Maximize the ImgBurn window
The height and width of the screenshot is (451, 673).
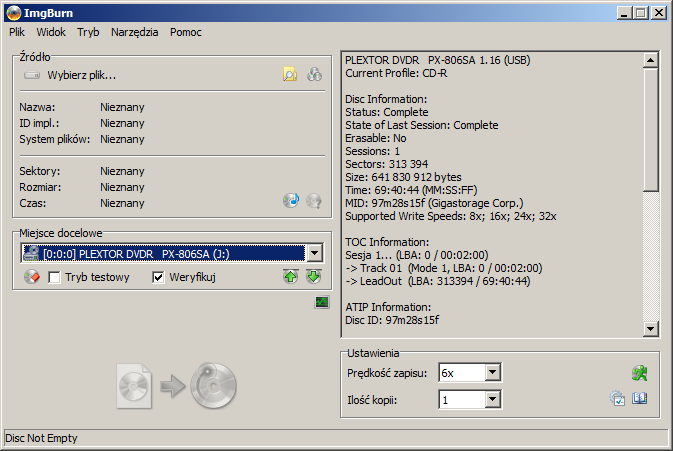pos(640,13)
